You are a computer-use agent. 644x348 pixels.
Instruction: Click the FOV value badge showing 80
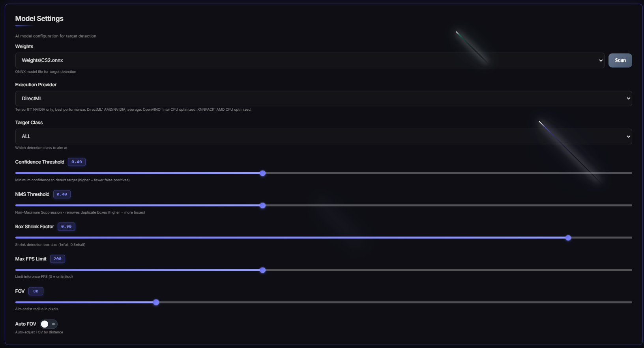[36, 291]
